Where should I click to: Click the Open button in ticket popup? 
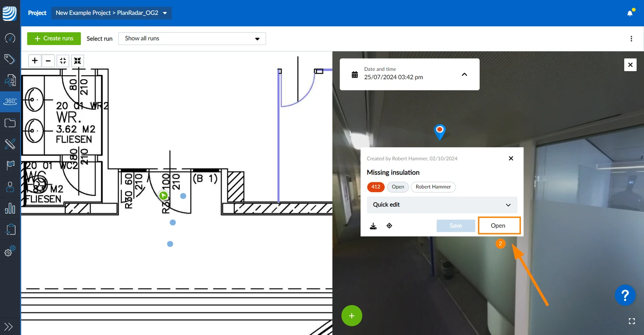[x=499, y=226]
